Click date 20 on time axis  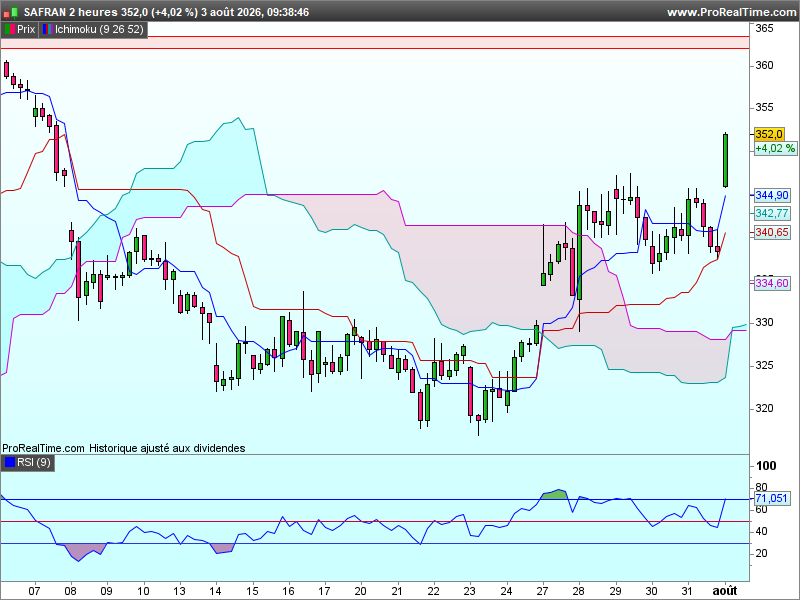point(360,591)
